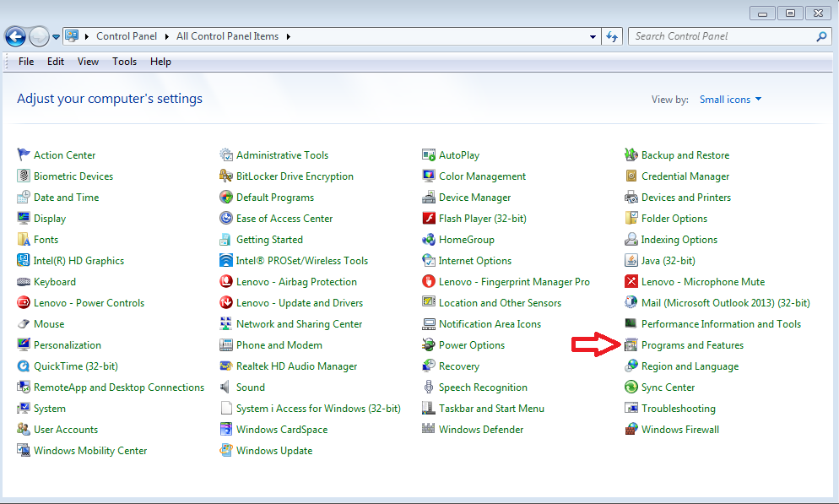Open the address bar history dropdown arrow
Viewport: 839px width, 504px height.
593,37
